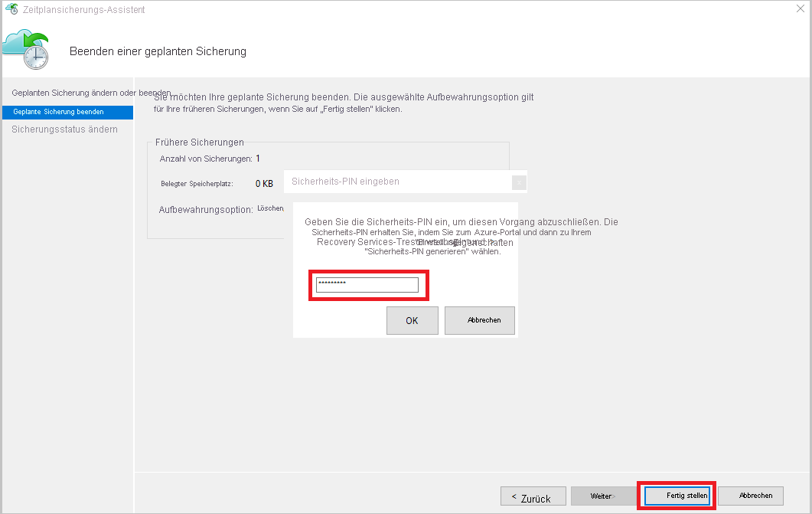Image resolution: width=812 pixels, height=514 pixels.
Task: Cancel the Sicherheits-PIN dialog with Abbrechen
Action: pyautogui.click(x=480, y=320)
